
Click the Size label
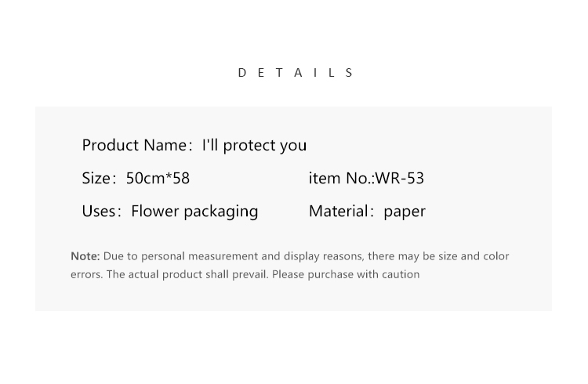96,179
